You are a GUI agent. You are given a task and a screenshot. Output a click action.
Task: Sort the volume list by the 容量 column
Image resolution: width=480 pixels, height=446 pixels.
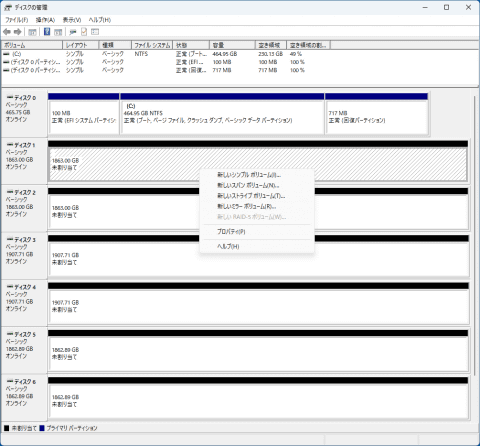tap(232, 45)
